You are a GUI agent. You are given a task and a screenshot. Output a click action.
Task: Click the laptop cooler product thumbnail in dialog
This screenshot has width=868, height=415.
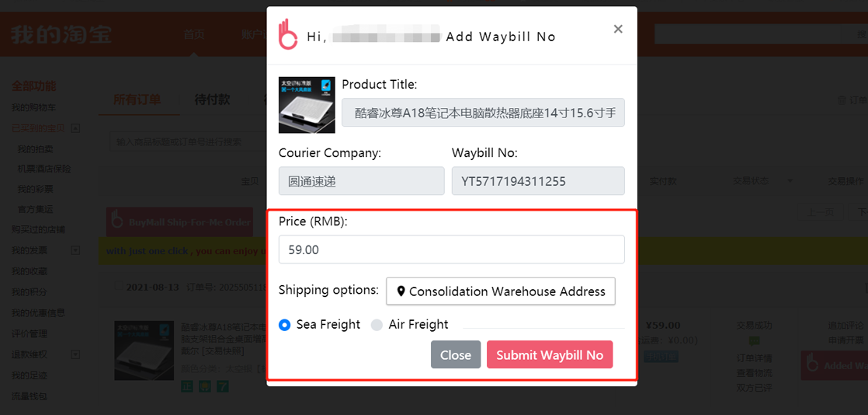pyautogui.click(x=307, y=105)
